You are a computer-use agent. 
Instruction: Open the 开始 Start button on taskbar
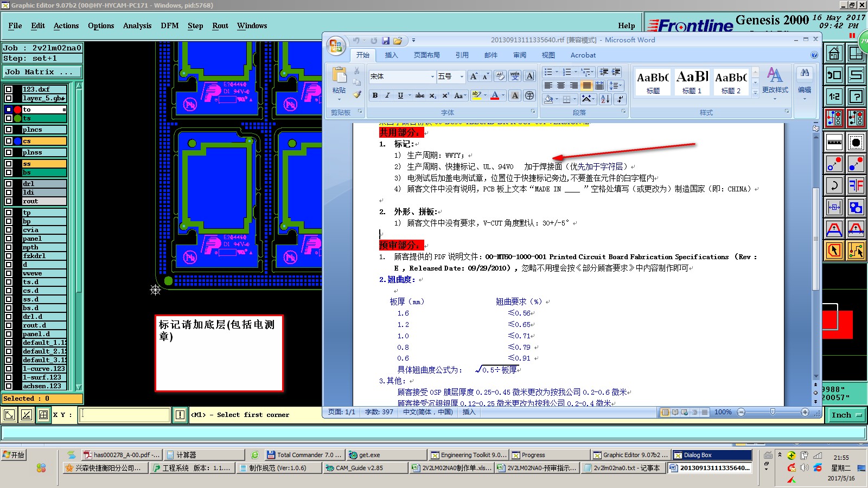click(x=14, y=455)
